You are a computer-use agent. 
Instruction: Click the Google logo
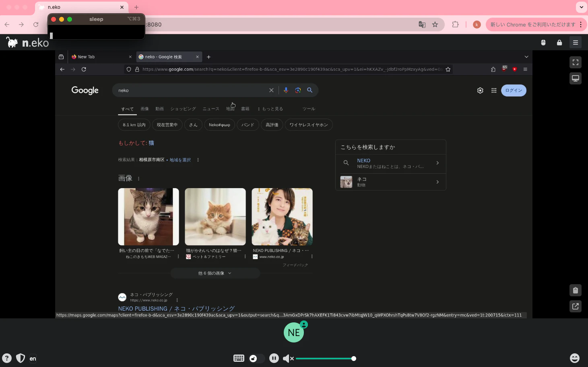coord(85,90)
